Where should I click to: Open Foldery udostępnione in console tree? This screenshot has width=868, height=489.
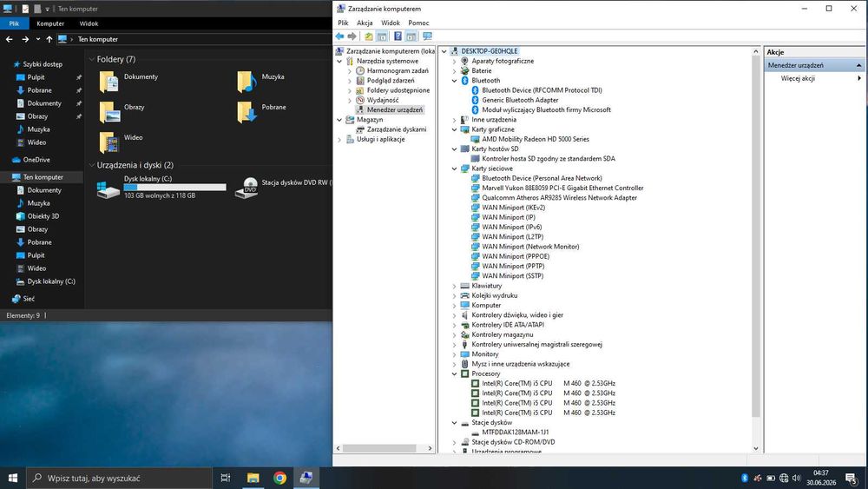[x=398, y=90]
